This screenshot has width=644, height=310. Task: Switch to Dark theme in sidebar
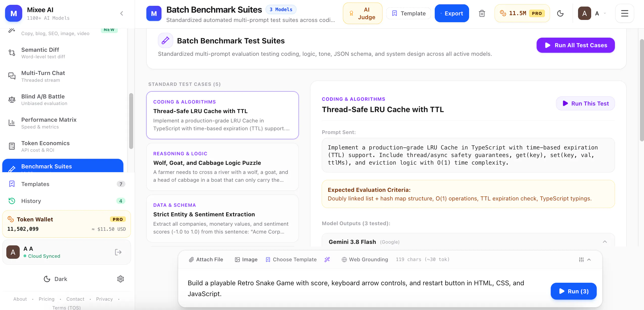55,279
